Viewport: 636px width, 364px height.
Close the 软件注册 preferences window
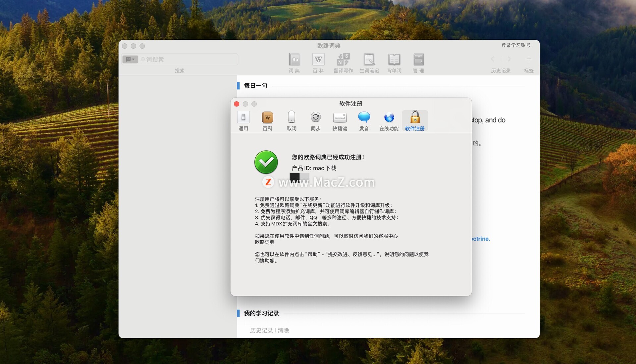pos(237,104)
